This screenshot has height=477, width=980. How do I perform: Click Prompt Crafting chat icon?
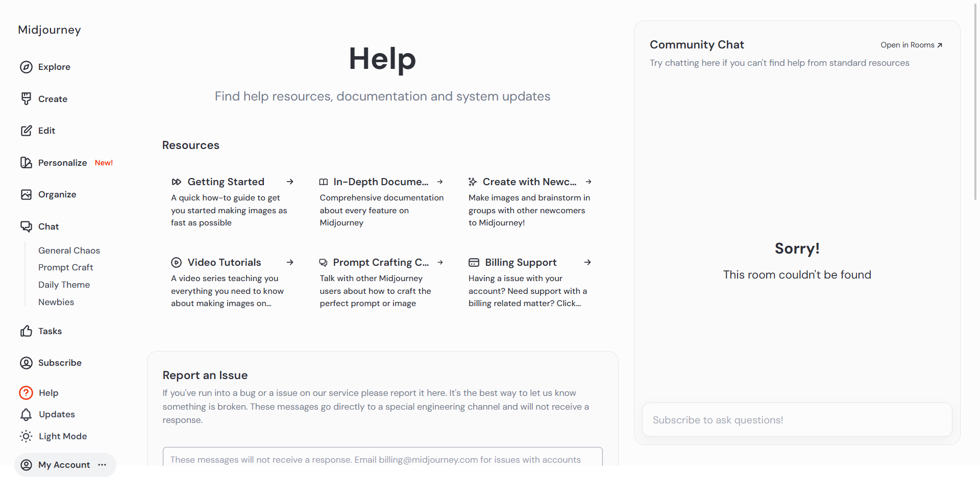(x=324, y=263)
